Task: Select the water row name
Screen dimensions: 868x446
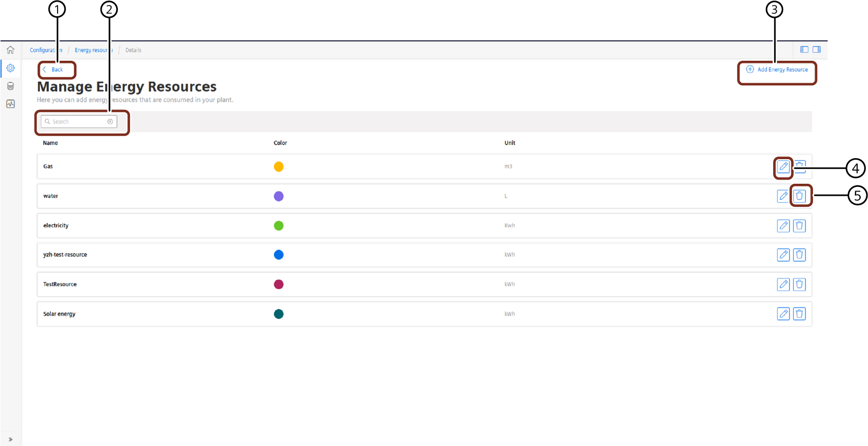Action: (50, 196)
